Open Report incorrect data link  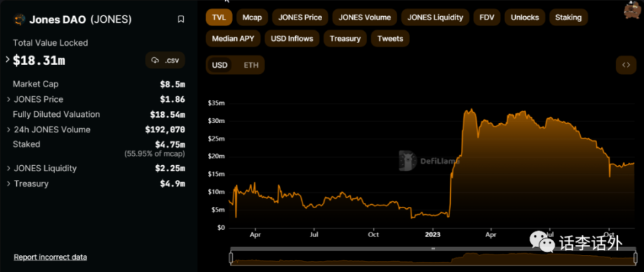click(50, 257)
